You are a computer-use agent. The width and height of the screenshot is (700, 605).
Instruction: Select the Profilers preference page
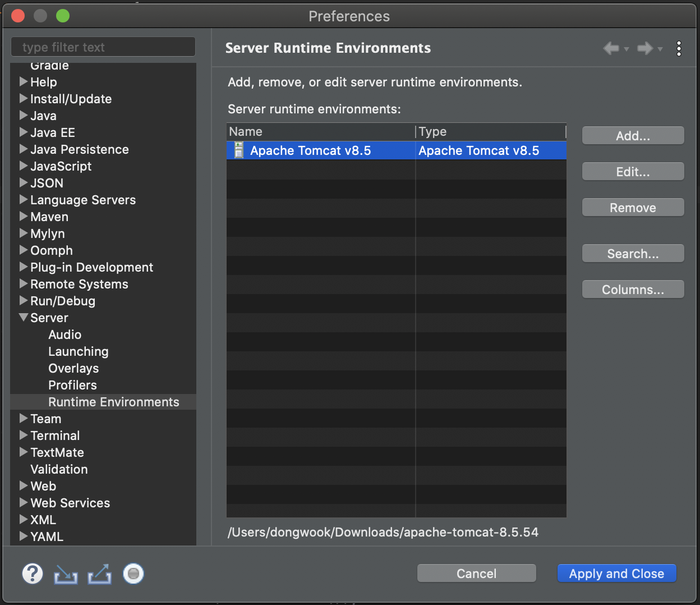[x=72, y=385]
